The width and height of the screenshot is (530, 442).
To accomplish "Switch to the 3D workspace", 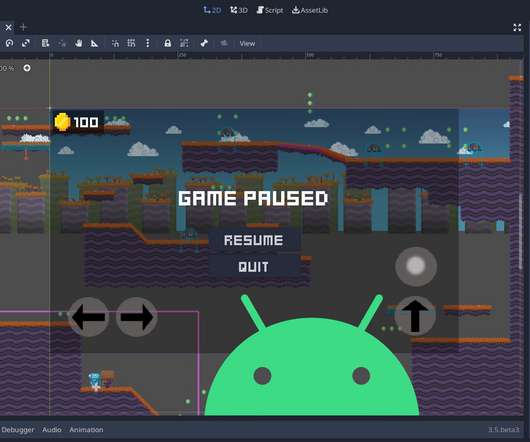I will 239,10.
